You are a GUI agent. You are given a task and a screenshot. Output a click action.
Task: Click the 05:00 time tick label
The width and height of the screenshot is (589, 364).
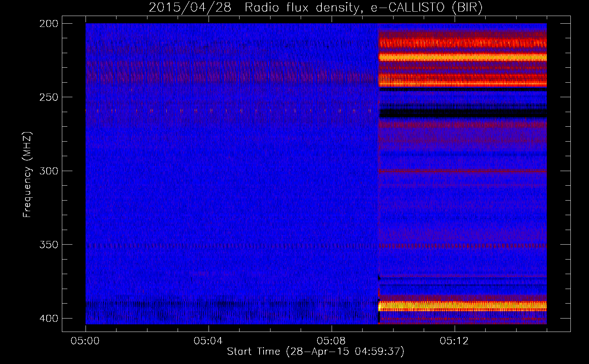86,341
